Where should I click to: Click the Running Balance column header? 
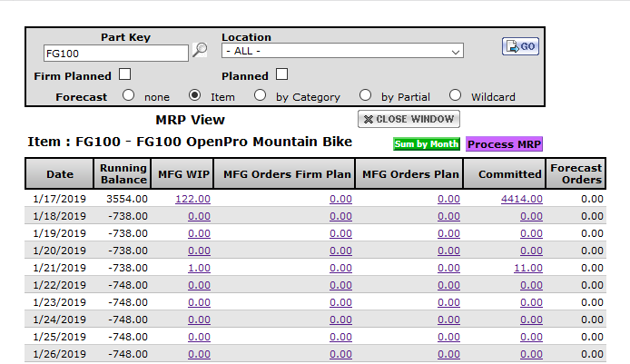[124, 173]
